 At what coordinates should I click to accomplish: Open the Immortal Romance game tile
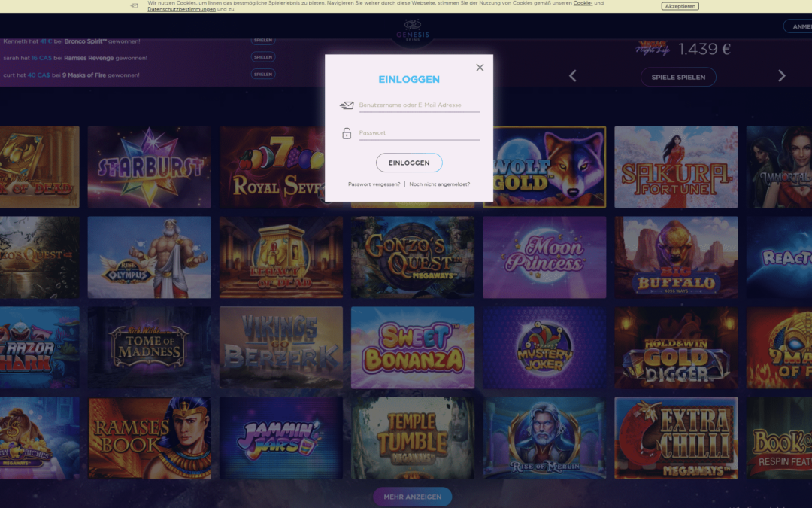click(x=779, y=167)
